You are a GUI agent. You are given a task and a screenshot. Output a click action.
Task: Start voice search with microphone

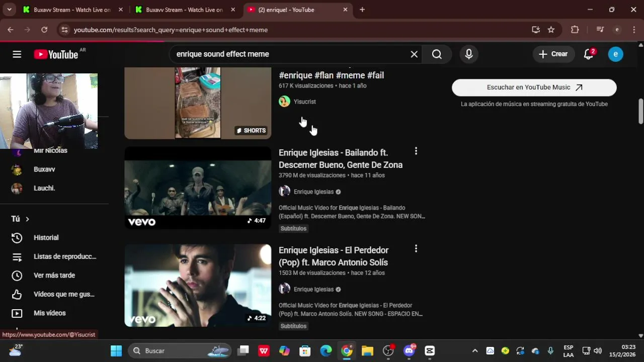pyautogui.click(x=468, y=54)
